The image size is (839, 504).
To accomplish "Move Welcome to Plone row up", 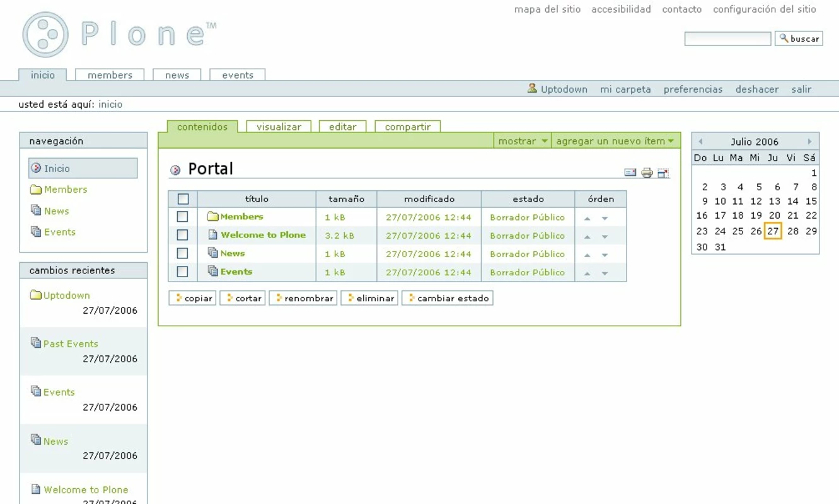I will pyautogui.click(x=587, y=237).
